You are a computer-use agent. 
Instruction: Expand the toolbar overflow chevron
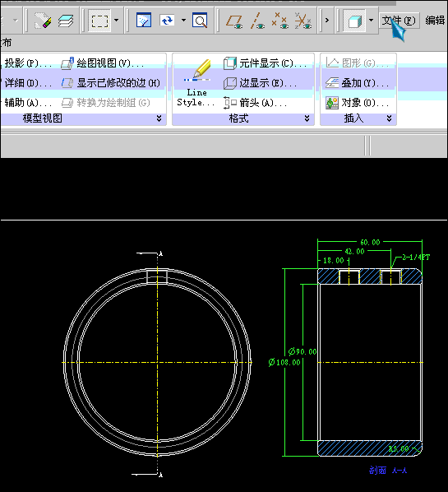coord(327,21)
